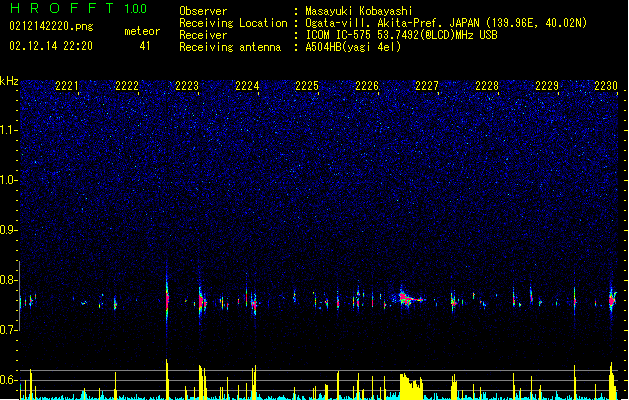Screen dimensions: 629x400
Task: Click the timestamp 02.12.14 22:20
Action: click(x=51, y=46)
